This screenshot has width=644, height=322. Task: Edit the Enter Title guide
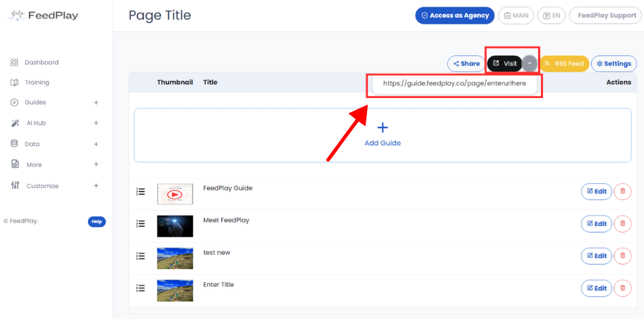[x=596, y=288]
